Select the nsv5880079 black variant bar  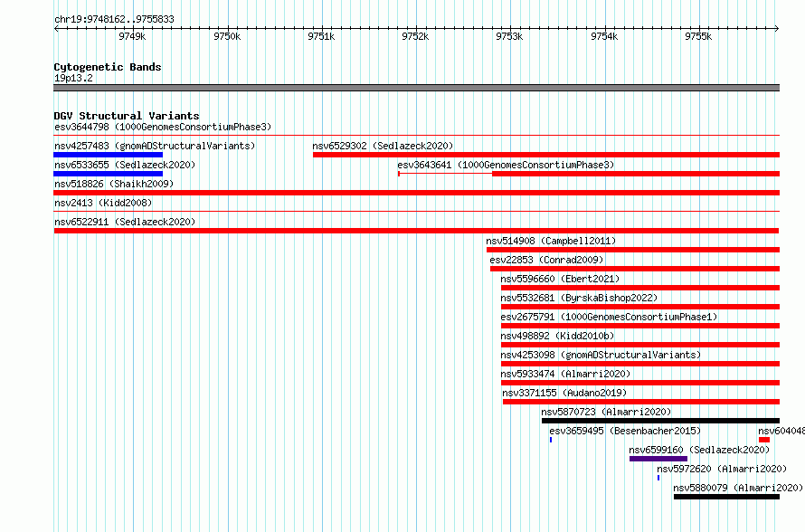726,497
